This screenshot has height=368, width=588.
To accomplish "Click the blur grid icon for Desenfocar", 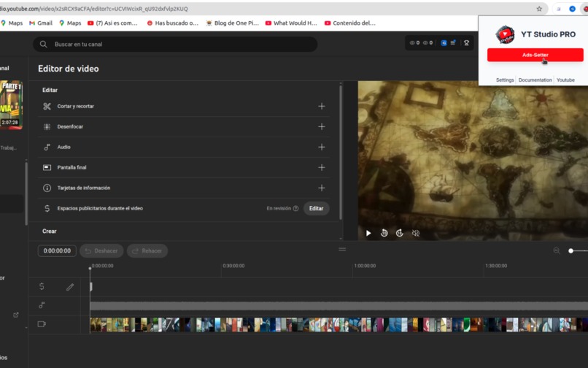I will coord(47,126).
